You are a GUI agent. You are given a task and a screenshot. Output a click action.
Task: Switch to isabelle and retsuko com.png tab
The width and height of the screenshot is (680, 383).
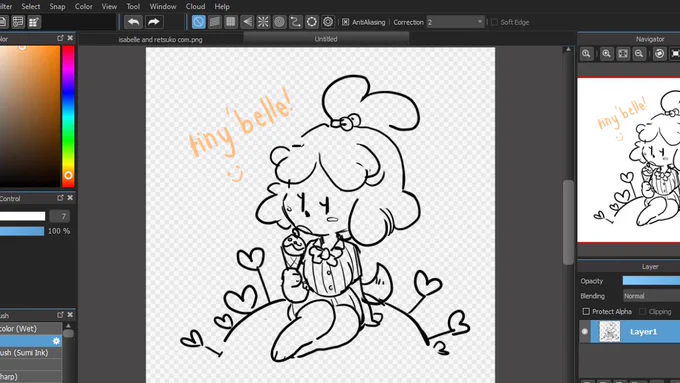tap(160, 39)
